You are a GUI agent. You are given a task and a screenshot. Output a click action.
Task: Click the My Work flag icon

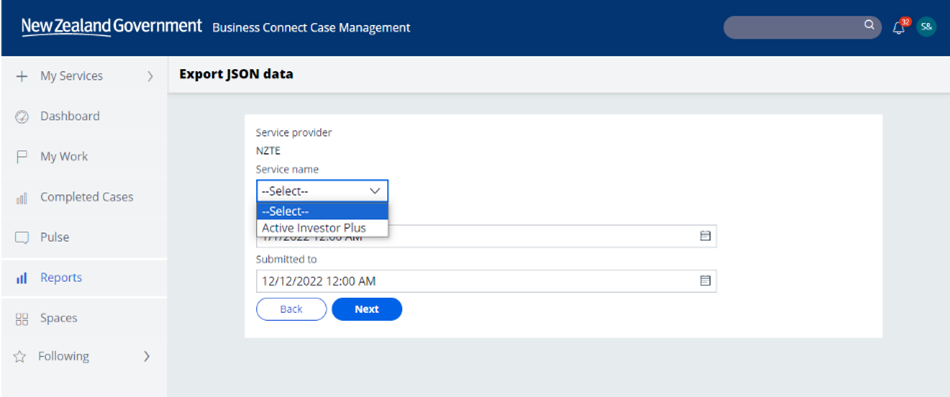21,157
